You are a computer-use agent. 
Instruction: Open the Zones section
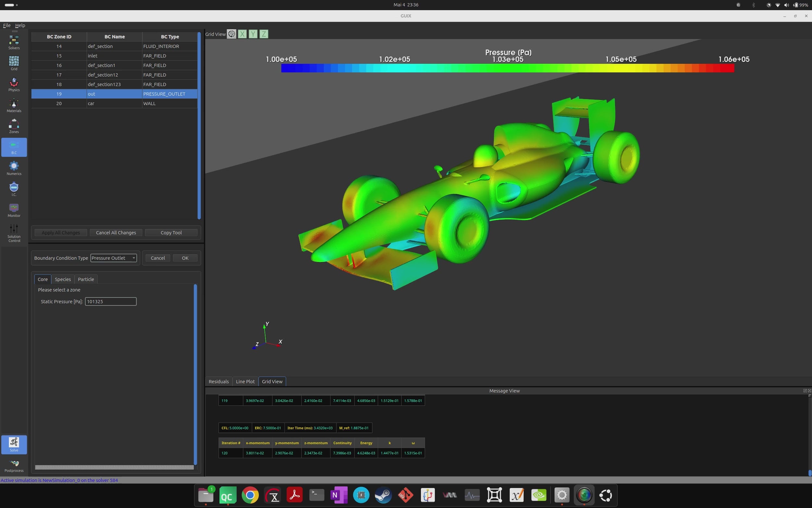(x=14, y=126)
